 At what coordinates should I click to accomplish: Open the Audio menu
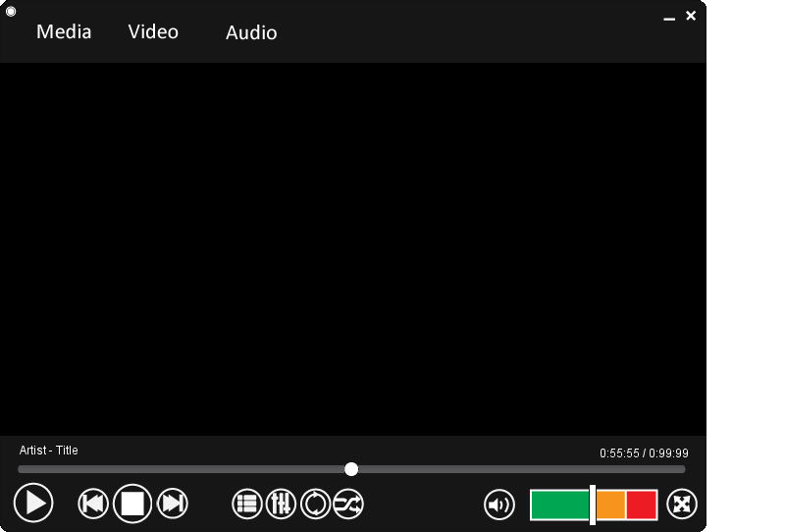(251, 33)
